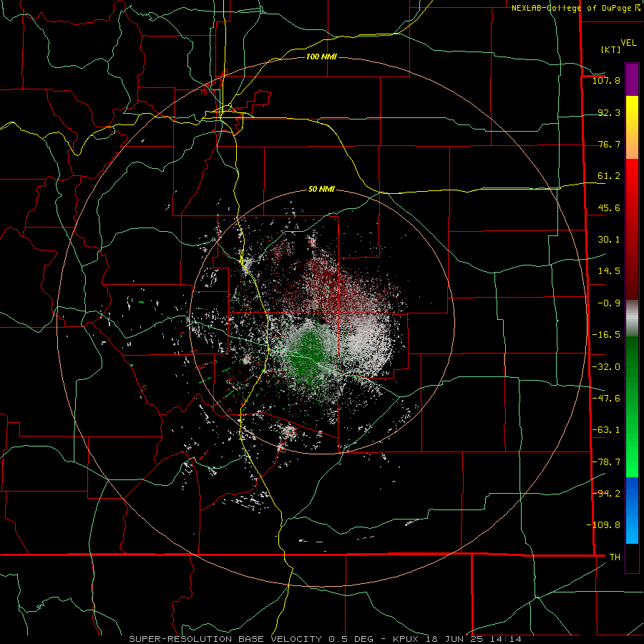Click the 107.8 velocity scale value
The height and width of the screenshot is (644, 644).
click(606, 80)
